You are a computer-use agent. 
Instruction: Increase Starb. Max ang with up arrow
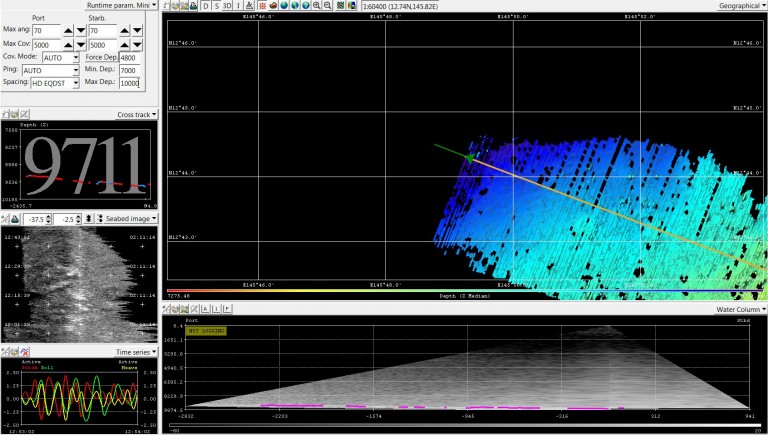124,31
